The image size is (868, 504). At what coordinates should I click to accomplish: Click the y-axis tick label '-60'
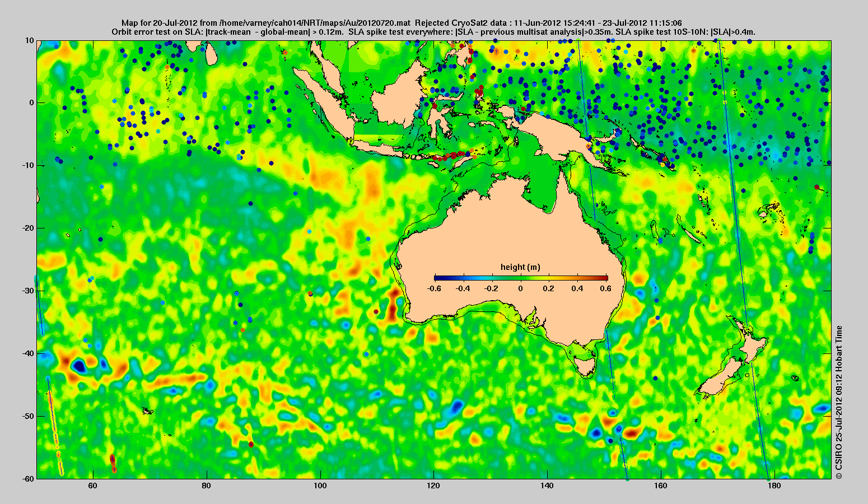point(27,479)
